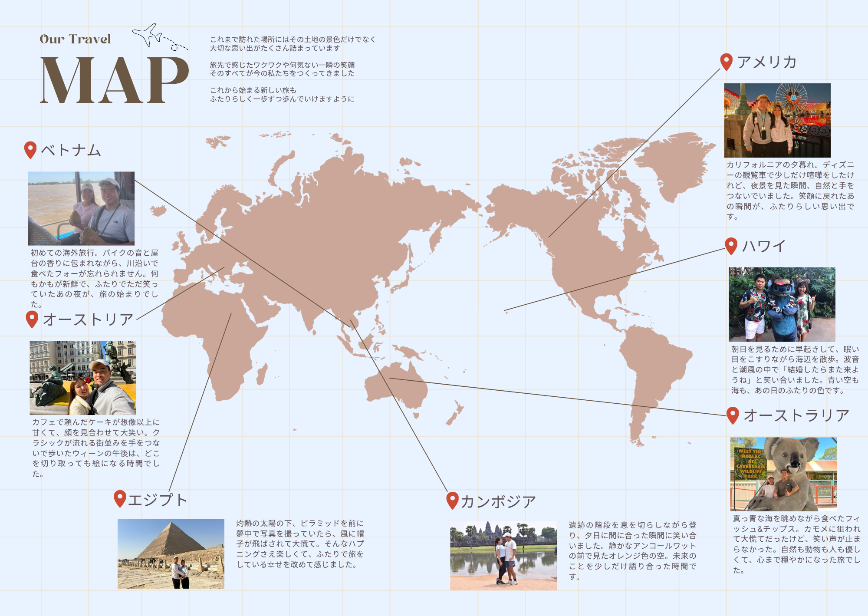This screenshot has height=616, width=868.
Task: Click the red pin beside カンボジア
Action: point(453,501)
